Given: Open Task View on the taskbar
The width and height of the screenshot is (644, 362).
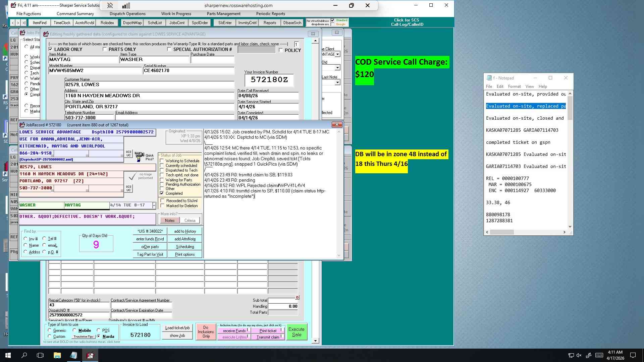Looking at the screenshot, I should coord(40,355).
